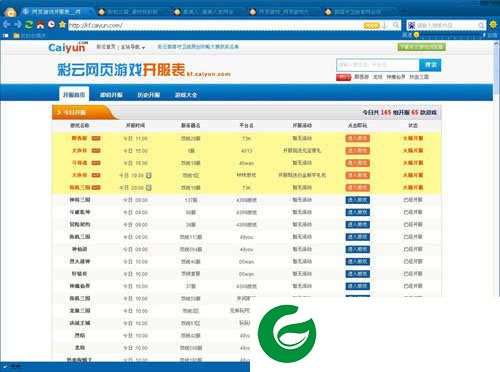Focus the site game search input field
This screenshot has height=372, width=500.
coord(377,65)
